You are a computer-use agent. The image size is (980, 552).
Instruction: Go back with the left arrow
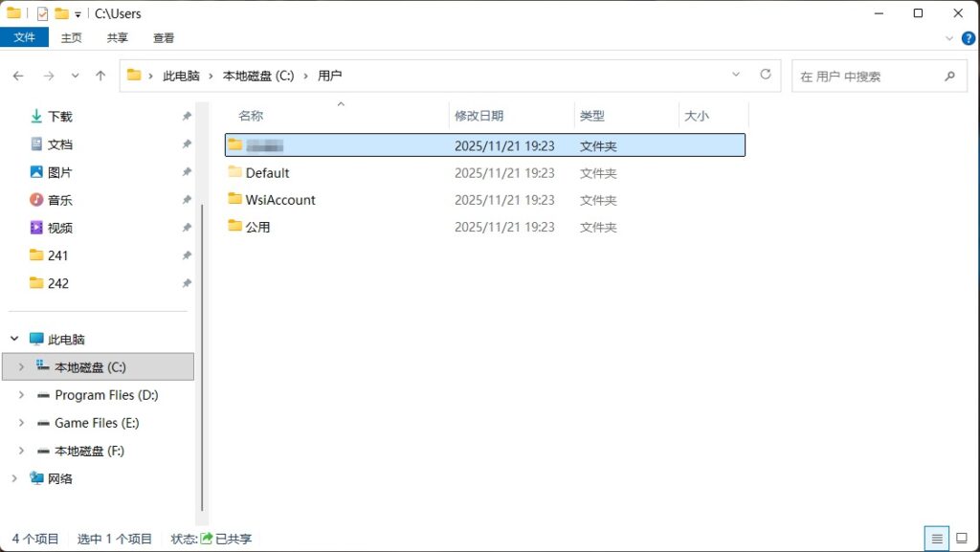coord(18,76)
